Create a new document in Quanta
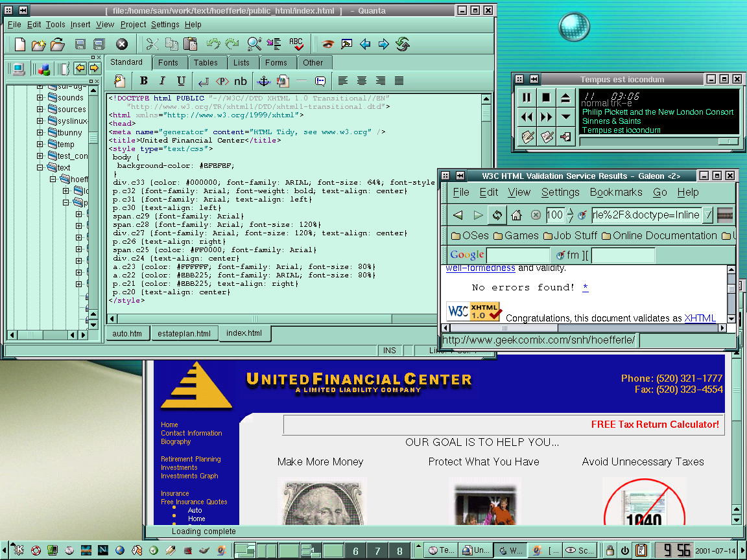The height and width of the screenshot is (560, 747). tap(20, 44)
